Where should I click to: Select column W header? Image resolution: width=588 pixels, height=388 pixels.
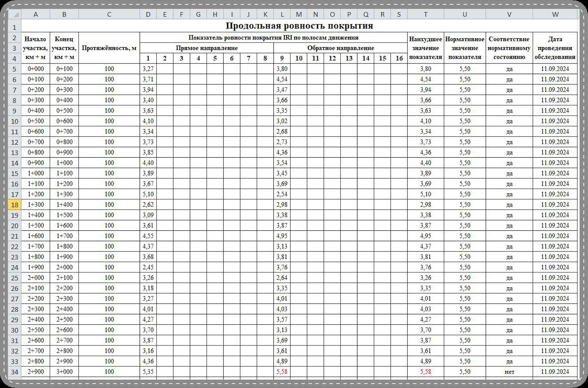(555, 14)
